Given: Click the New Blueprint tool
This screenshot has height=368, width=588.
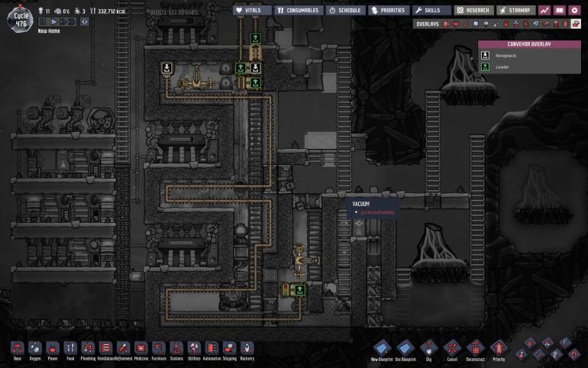Looking at the screenshot, I should click(x=381, y=348).
